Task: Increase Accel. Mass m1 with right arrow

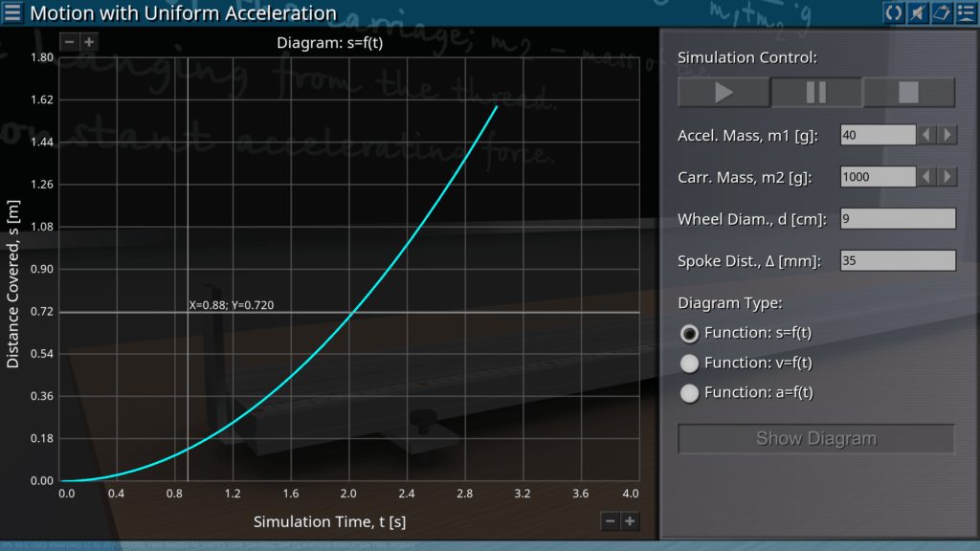Action: coord(947,135)
